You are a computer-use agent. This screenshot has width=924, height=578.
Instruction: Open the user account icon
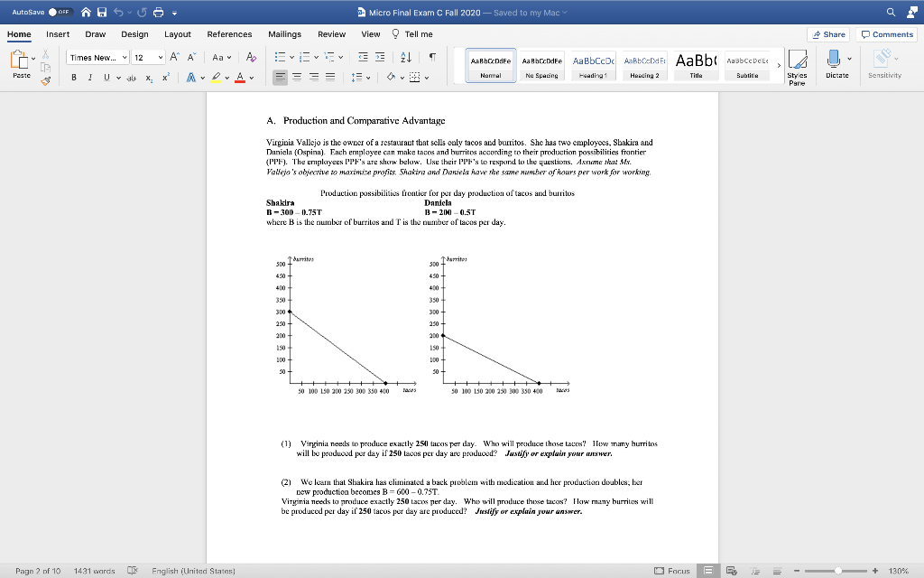click(912, 13)
